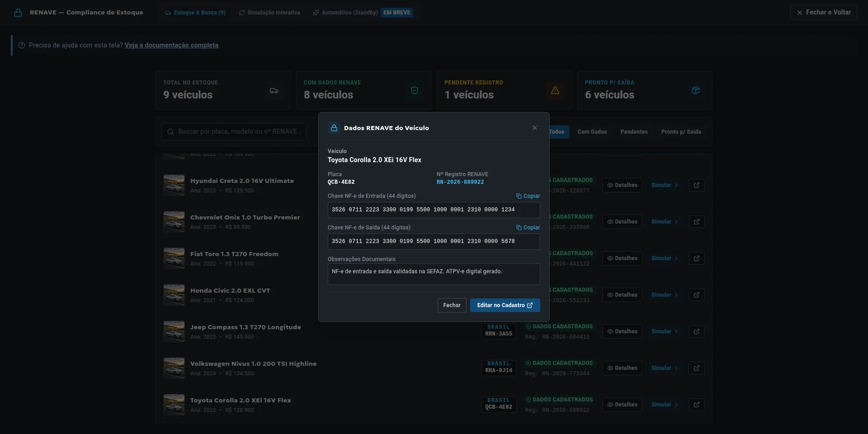Open external link icon for Jeep Compass

[697, 331]
